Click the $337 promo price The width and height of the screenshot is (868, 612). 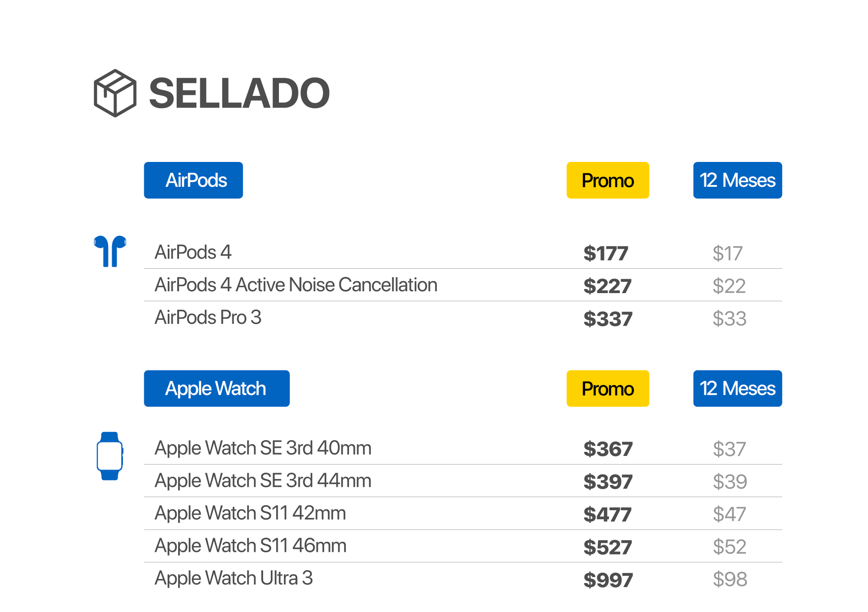(x=608, y=319)
